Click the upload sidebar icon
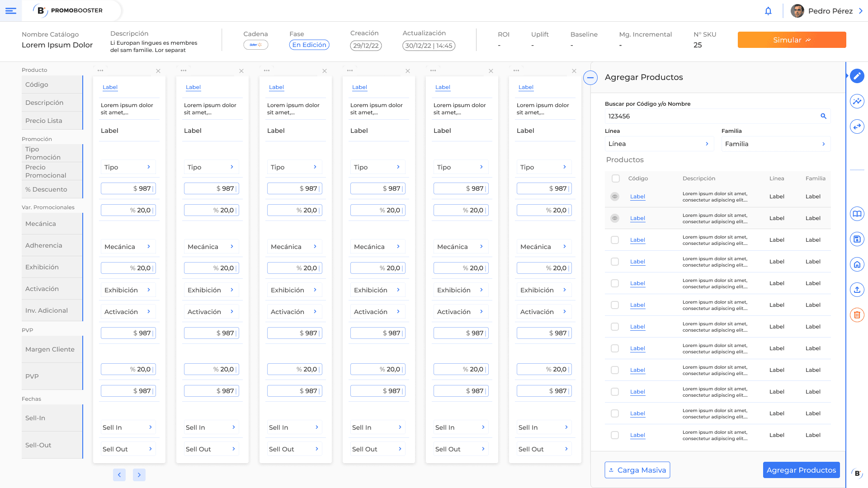 [x=857, y=290]
